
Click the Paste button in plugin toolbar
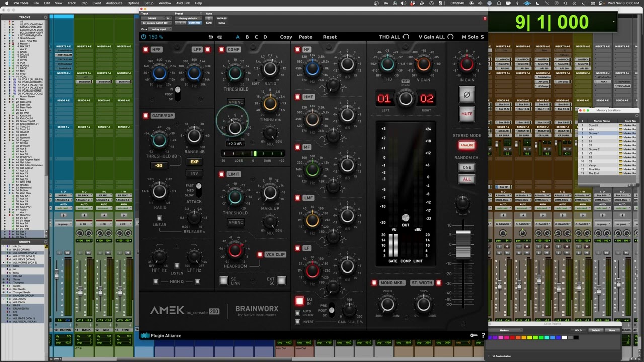pos(305,37)
